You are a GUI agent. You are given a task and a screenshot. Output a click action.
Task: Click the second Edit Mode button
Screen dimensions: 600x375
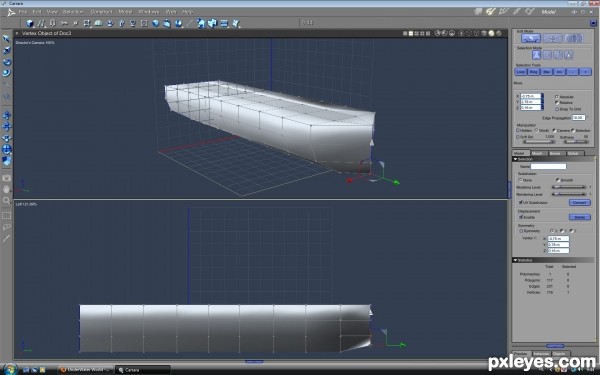(x=553, y=38)
